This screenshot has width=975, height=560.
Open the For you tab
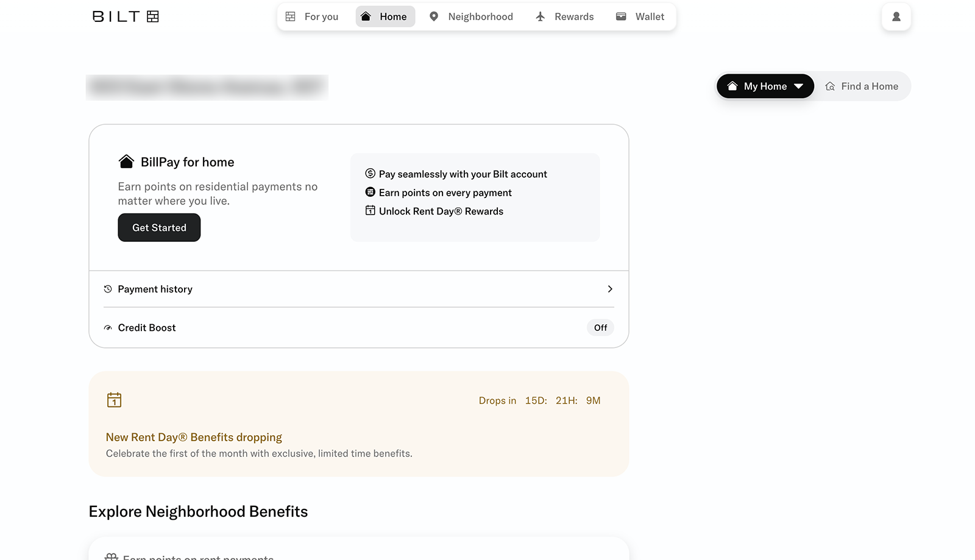312,16
